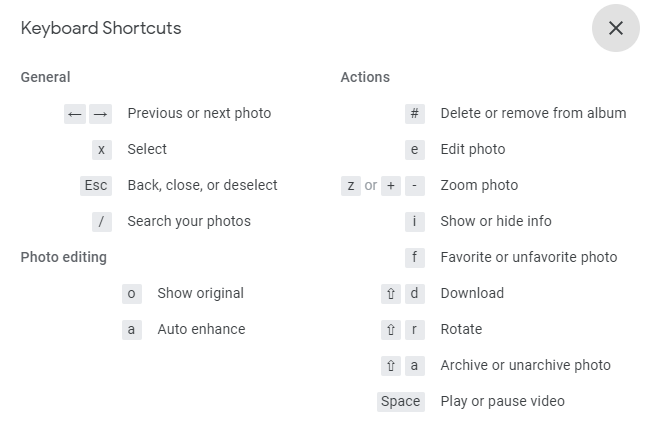Click the 'Play or pause video' label
648x439 pixels.
tap(502, 401)
